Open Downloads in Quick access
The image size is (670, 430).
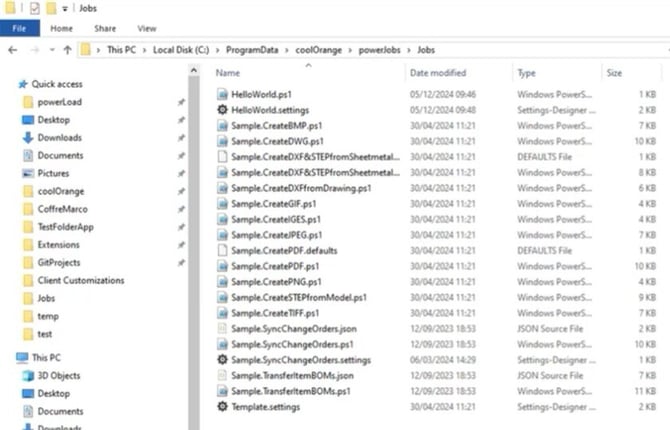pos(59,138)
